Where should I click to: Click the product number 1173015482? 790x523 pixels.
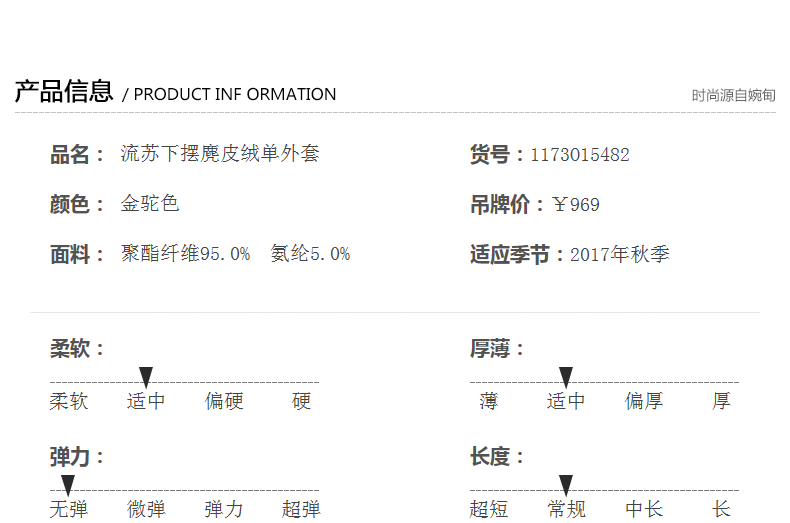tap(580, 155)
